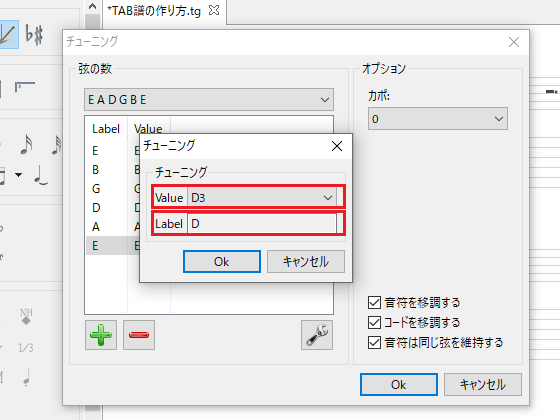The width and height of the screenshot is (560, 420).
Task: Toggle the 音符を移調する checkbox
Action: pos(374,302)
